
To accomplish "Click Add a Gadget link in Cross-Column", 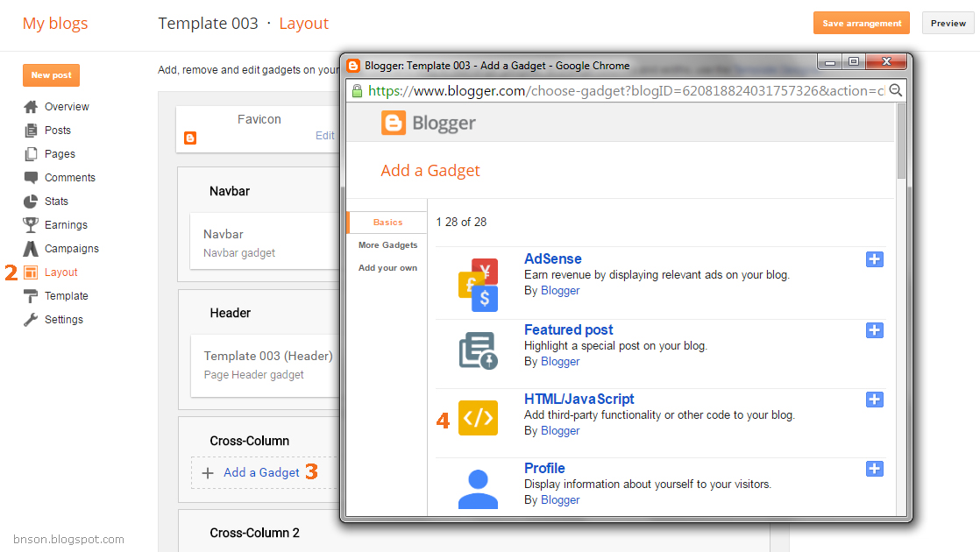I will (x=261, y=472).
